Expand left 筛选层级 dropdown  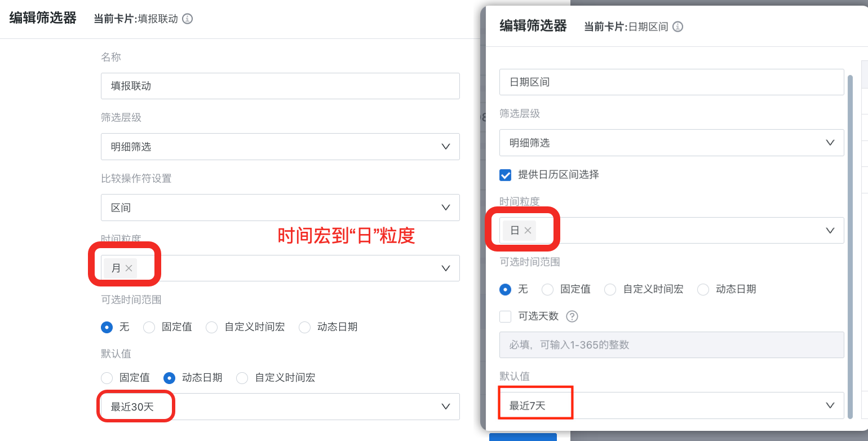[280, 147]
